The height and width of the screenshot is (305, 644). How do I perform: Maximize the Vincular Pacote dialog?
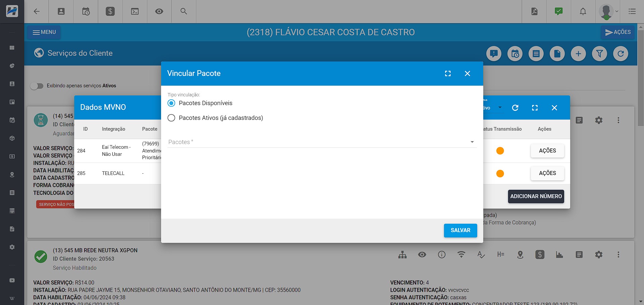[448, 74]
